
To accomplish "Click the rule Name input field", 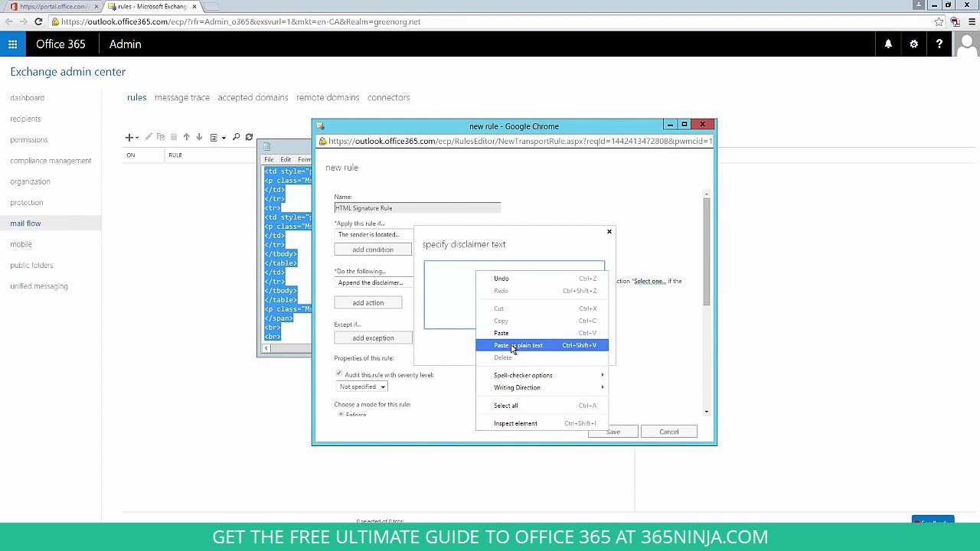I will pyautogui.click(x=417, y=208).
